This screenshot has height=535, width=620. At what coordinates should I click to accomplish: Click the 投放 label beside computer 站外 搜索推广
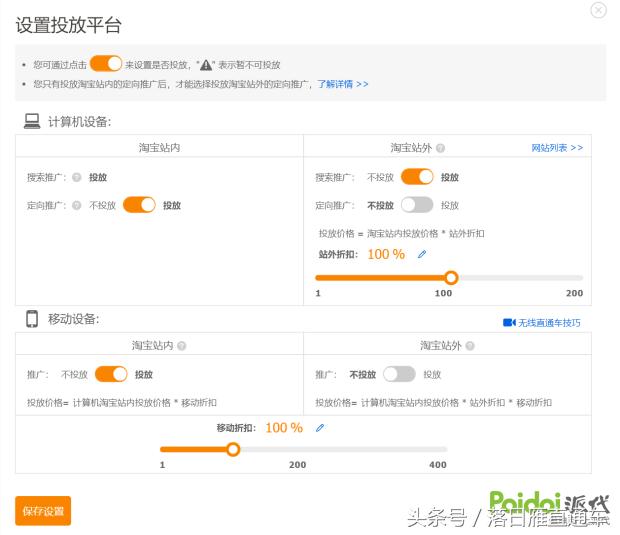pyautogui.click(x=450, y=177)
